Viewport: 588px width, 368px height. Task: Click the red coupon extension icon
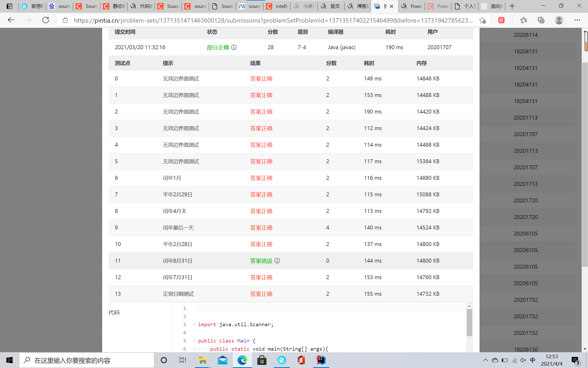[x=501, y=20]
